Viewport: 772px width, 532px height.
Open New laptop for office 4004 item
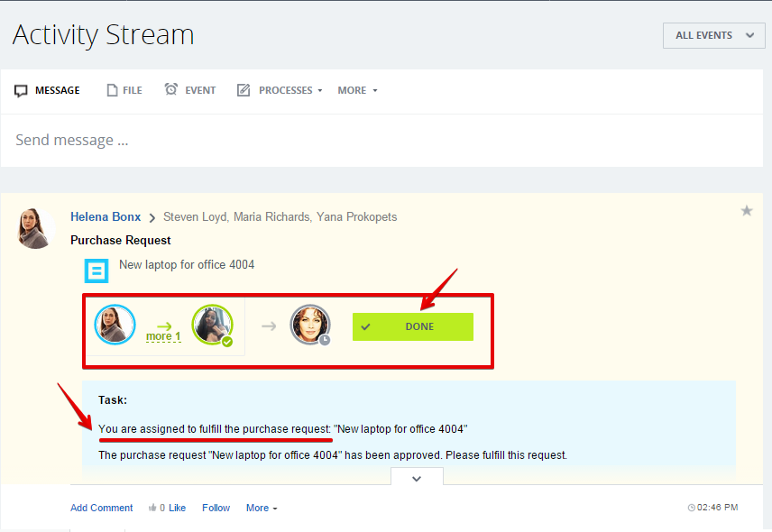coord(187,265)
